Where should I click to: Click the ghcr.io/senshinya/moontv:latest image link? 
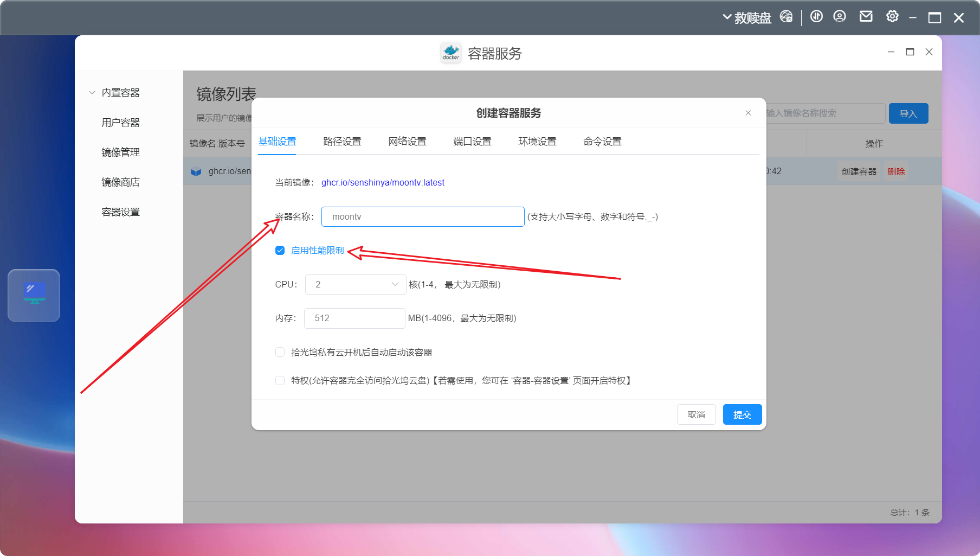(383, 183)
